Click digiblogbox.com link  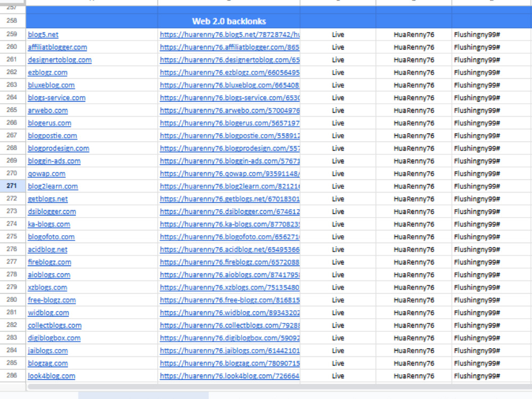[54, 338]
